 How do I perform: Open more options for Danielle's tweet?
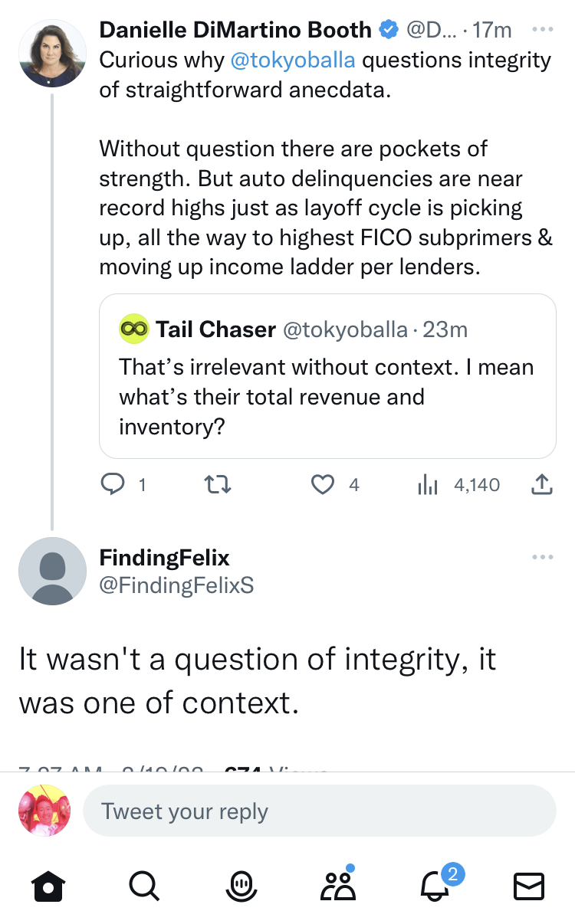point(541,31)
